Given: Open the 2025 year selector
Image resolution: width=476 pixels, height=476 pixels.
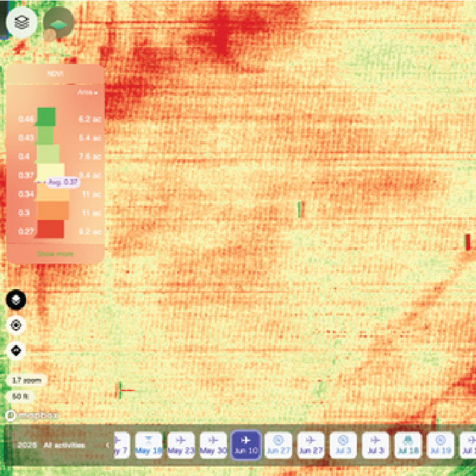Looking at the screenshot, I should (27, 445).
